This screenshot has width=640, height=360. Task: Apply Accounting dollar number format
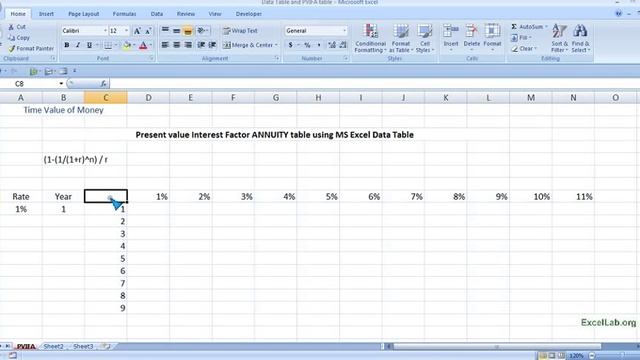click(291, 45)
